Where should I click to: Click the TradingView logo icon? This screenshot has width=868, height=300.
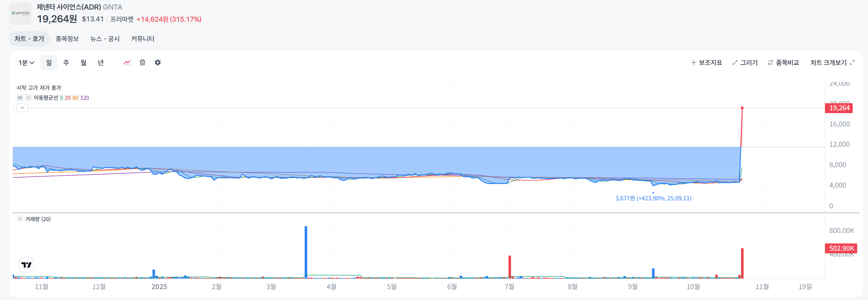(x=26, y=265)
